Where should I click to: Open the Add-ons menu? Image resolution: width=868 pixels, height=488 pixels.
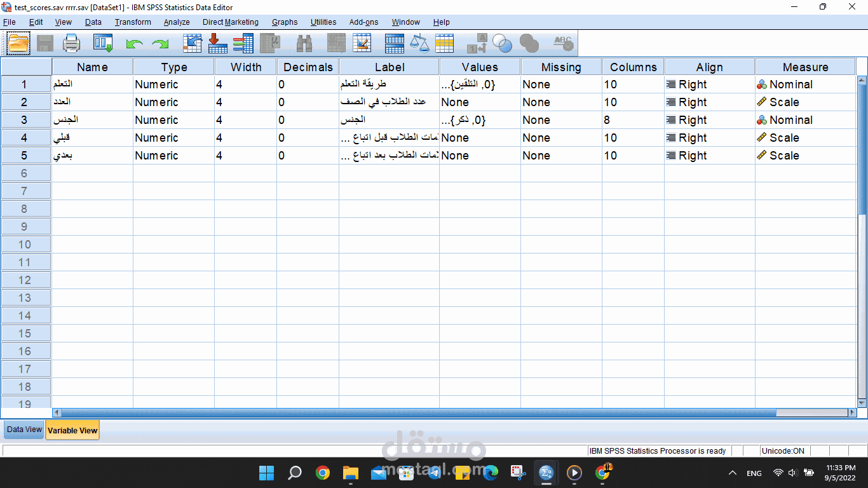364,22
